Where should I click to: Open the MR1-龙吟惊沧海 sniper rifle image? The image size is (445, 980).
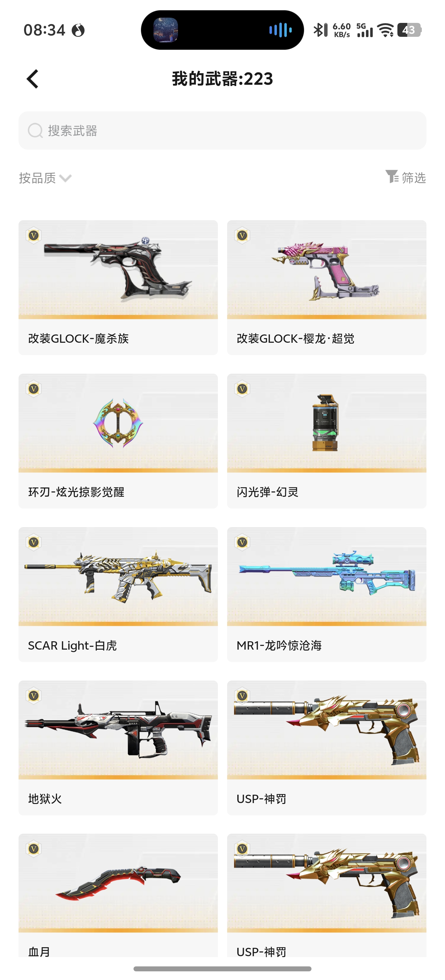(x=326, y=576)
